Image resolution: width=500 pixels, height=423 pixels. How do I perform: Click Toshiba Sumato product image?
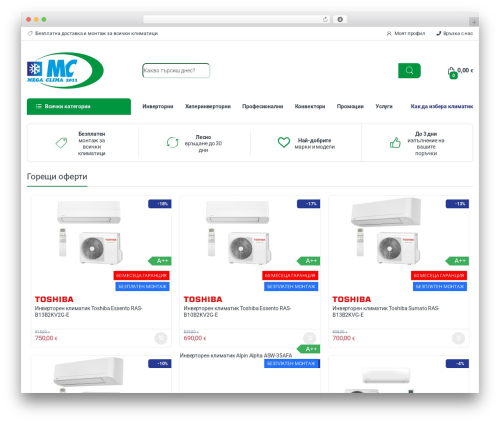tap(387, 231)
